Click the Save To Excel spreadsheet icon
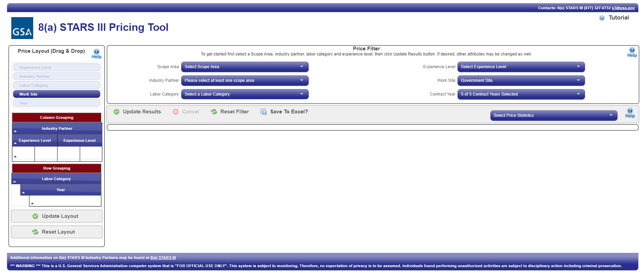 pos(263,112)
